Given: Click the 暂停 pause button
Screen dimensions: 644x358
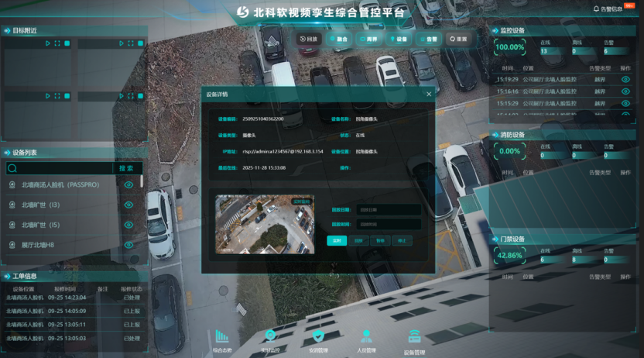Looking at the screenshot, I should click(380, 241).
